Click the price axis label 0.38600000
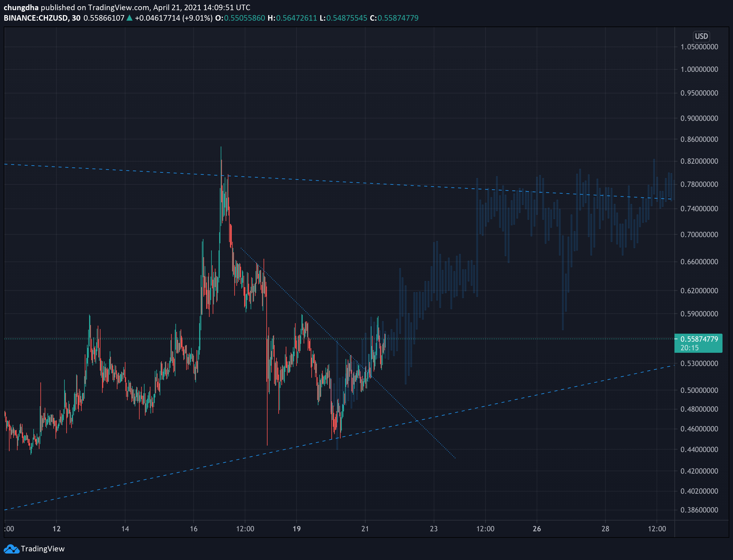This screenshot has height=560, width=733. pyautogui.click(x=699, y=510)
